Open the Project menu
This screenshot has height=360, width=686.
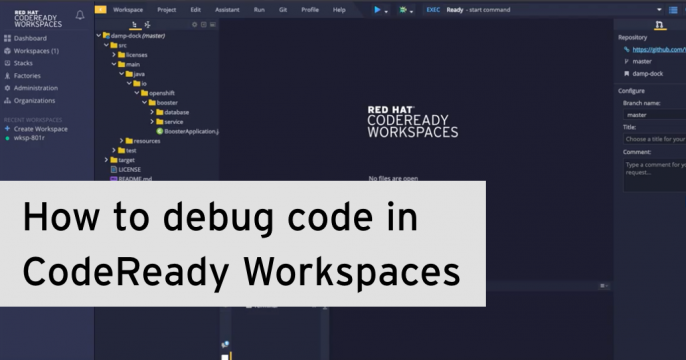pyautogui.click(x=167, y=10)
